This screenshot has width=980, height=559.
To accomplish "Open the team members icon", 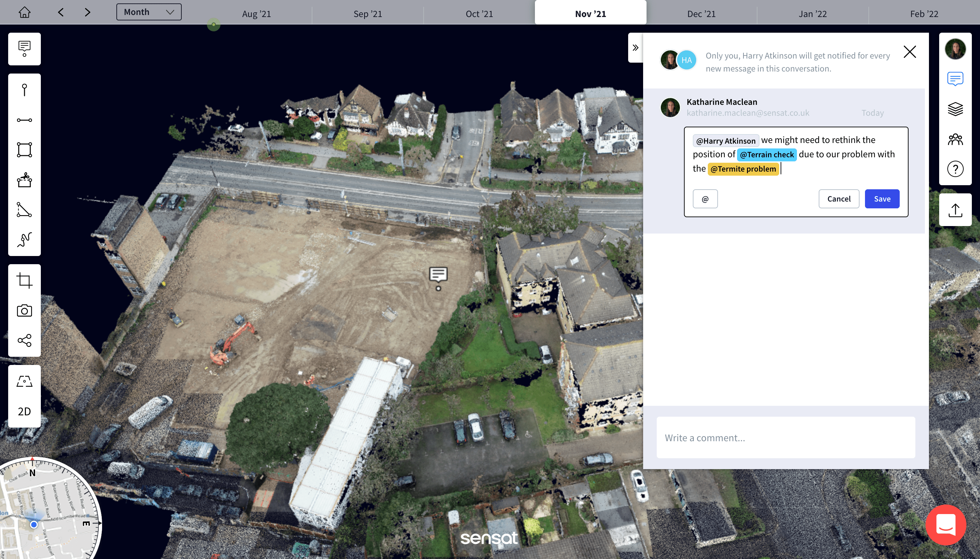I will (x=955, y=139).
